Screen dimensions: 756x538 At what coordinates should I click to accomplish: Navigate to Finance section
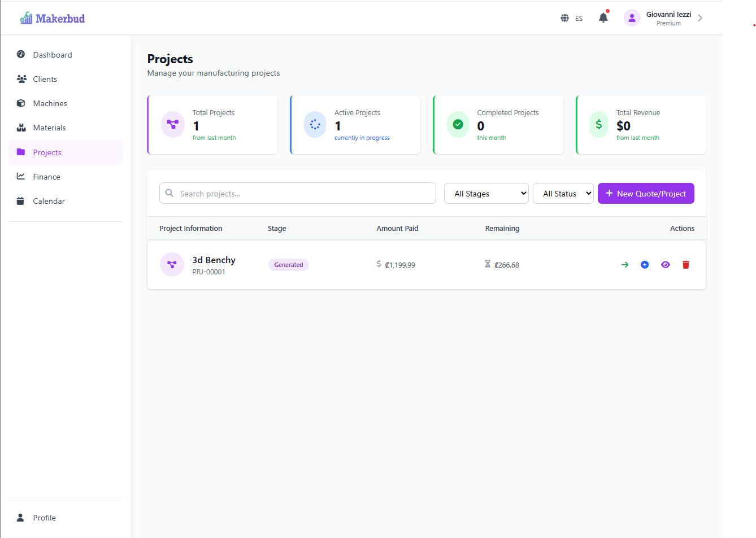tap(46, 177)
